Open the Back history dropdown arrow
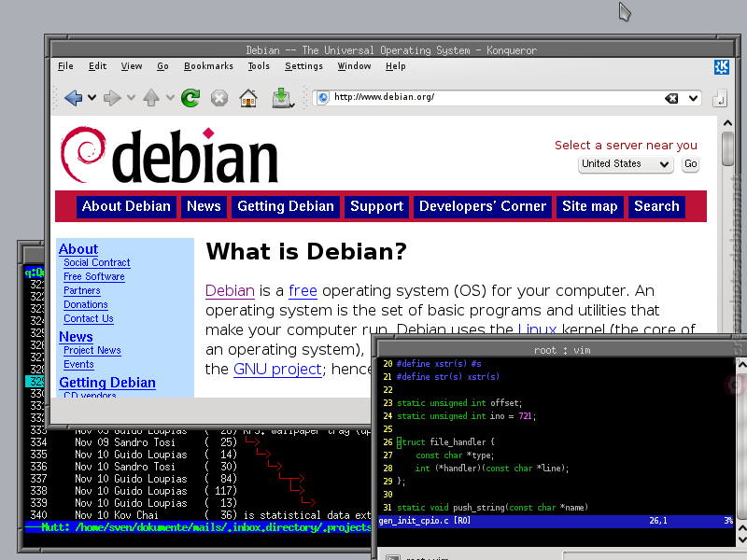The height and width of the screenshot is (560, 747). (92, 98)
